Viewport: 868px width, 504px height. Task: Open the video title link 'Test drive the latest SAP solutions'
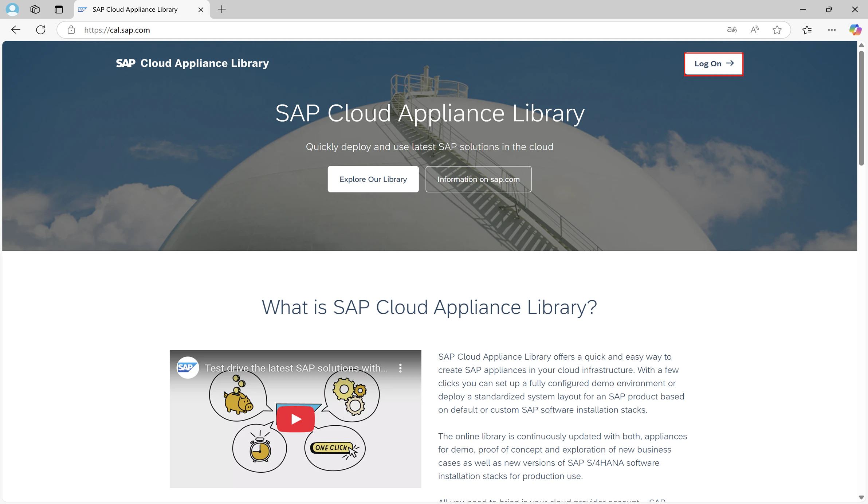tap(296, 368)
